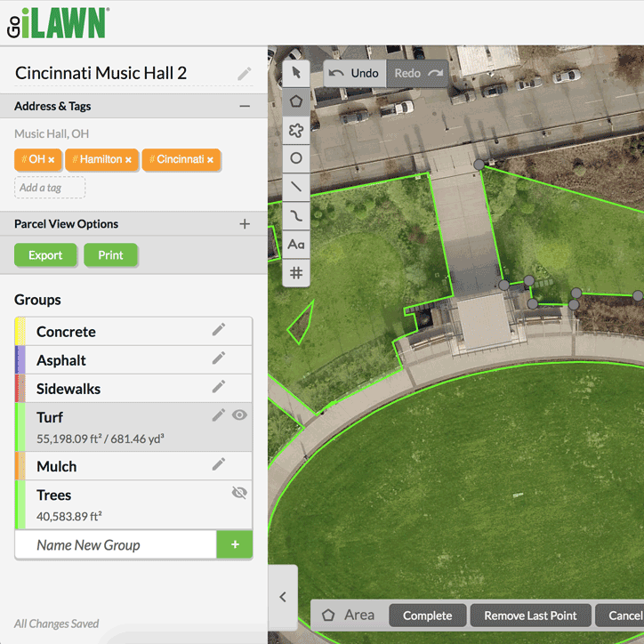This screenshot has height=644, width=644.
Task: Collapse the Address & Tags section
Action: [245, 107]
